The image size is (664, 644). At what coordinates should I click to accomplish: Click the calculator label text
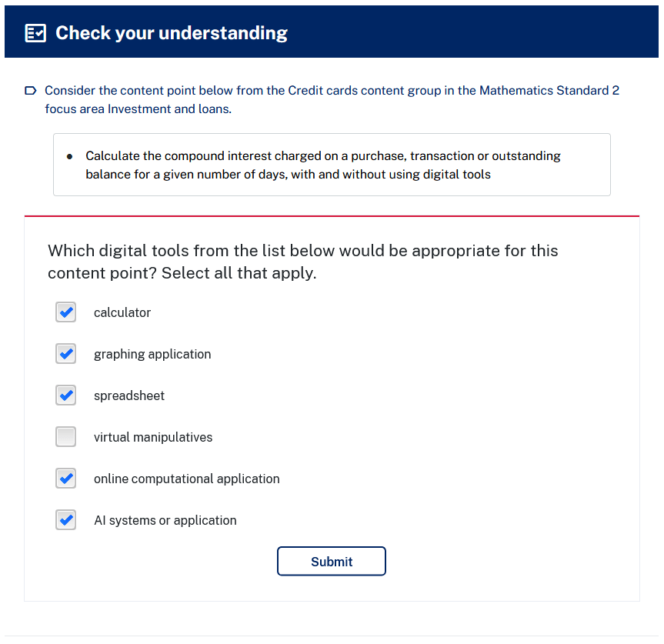point(122,312)
